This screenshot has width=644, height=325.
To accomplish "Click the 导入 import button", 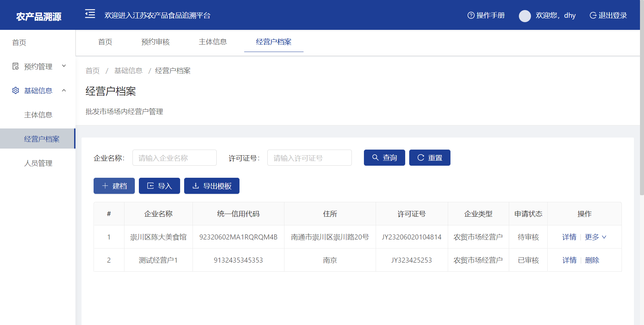I will pyautogui.click(x=159, y=186).
